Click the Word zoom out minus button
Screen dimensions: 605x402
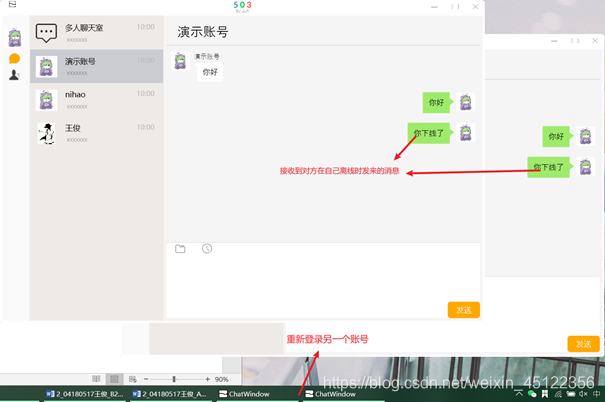click(x=146, y=379)
